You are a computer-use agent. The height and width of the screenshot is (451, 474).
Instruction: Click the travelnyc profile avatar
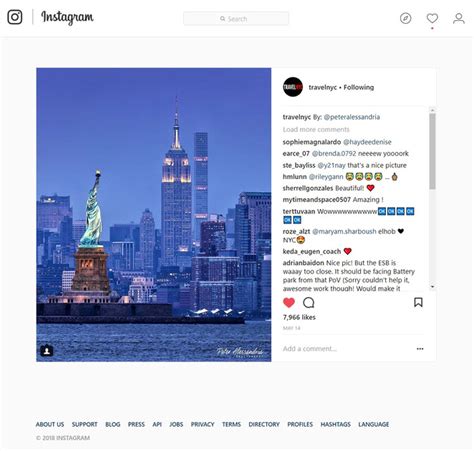[293, 87]
